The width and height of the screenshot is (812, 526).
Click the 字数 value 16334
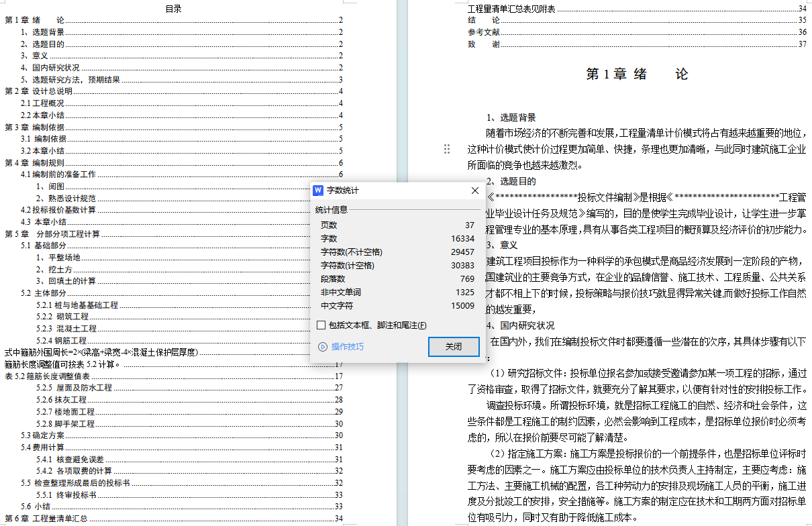coord(463,239)
